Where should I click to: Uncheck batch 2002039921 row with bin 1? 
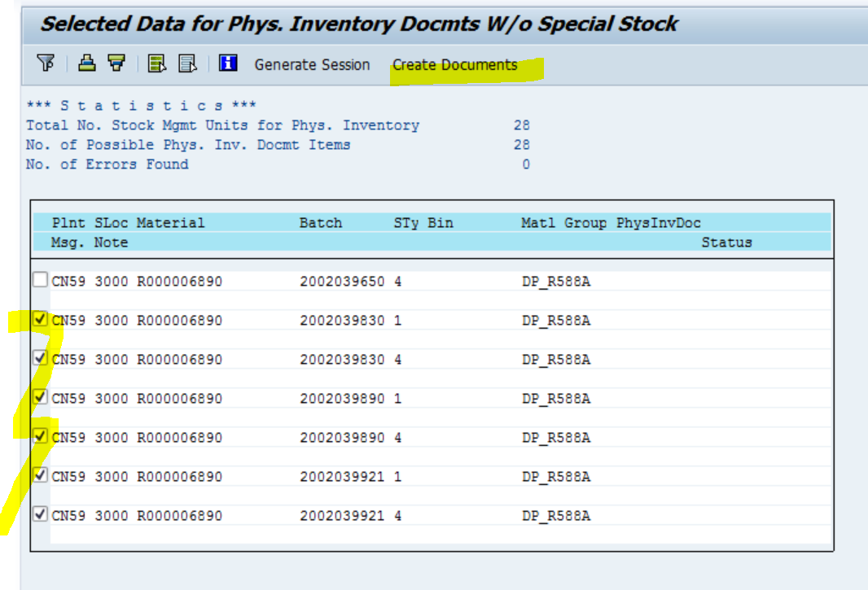[42, 476]
